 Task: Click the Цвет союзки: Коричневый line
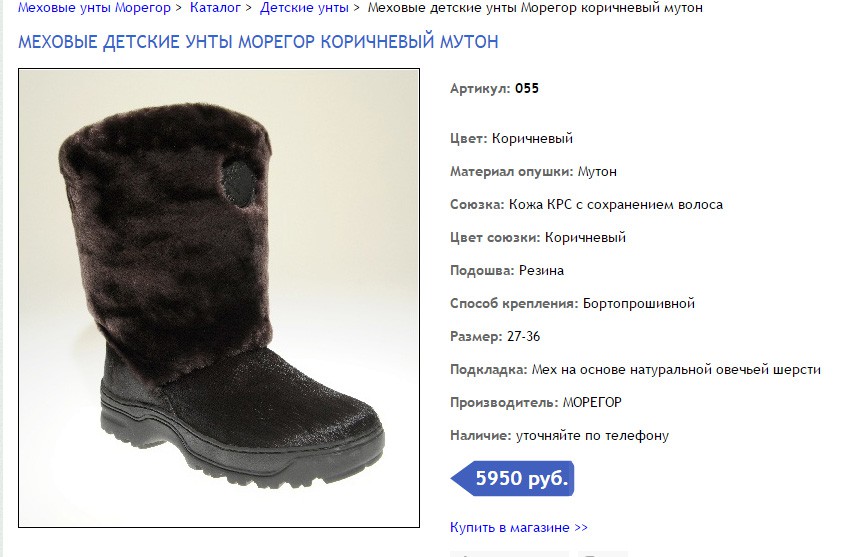point(538,237)
